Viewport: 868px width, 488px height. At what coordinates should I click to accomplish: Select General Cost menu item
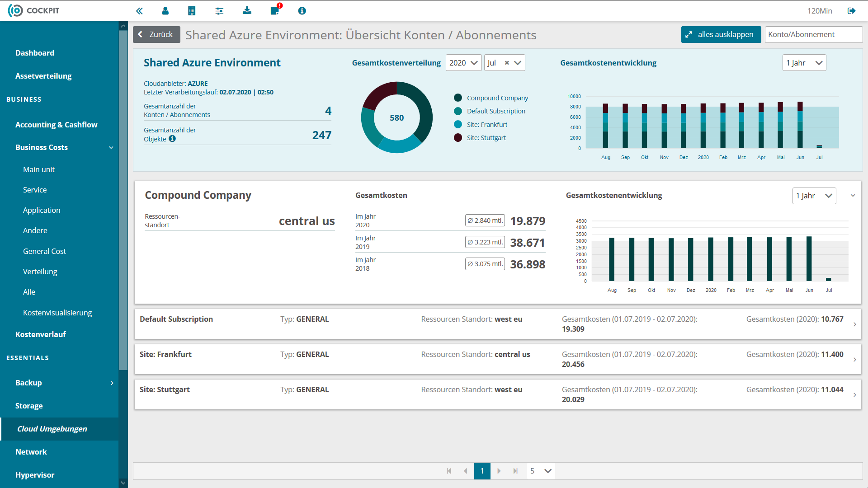click(44, 251)
